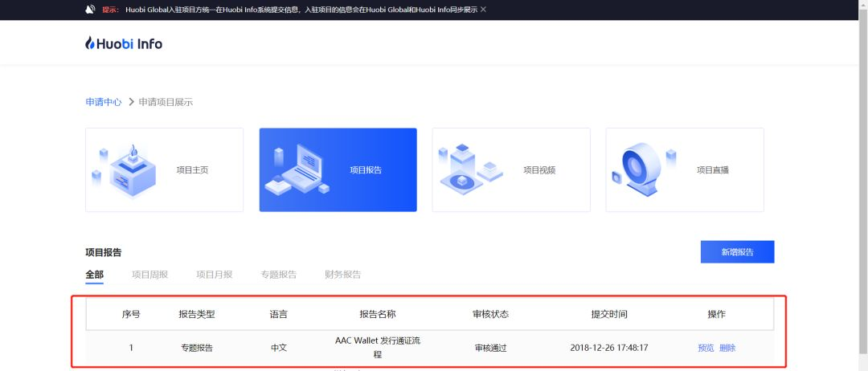Click the 报告类型 column header
The width and height of the screenshot is (868, 371).
(x=197, y=315)
